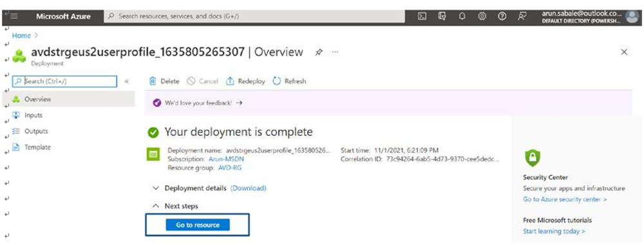644x245 pixels.
Task: Click the green deployment summary tile icon
Action: [x=153, y=155]
